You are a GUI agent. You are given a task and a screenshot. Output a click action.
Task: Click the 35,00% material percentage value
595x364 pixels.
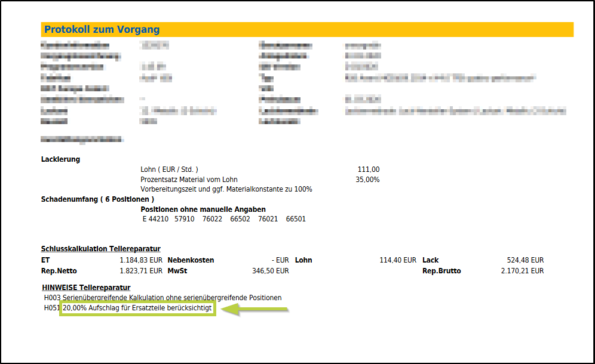coord(367,180)
